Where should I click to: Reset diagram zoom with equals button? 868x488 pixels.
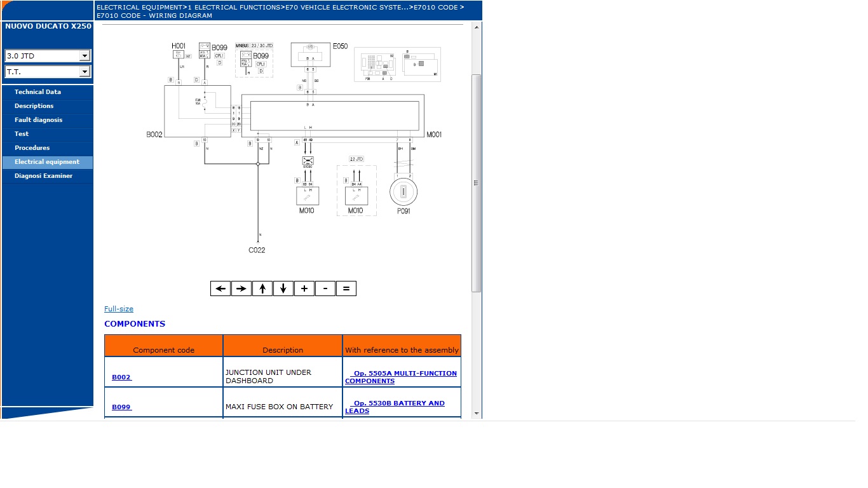[346, 288]
